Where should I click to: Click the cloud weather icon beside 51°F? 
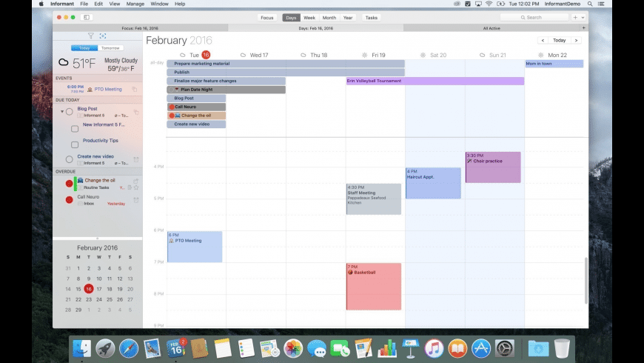[63, 62]
